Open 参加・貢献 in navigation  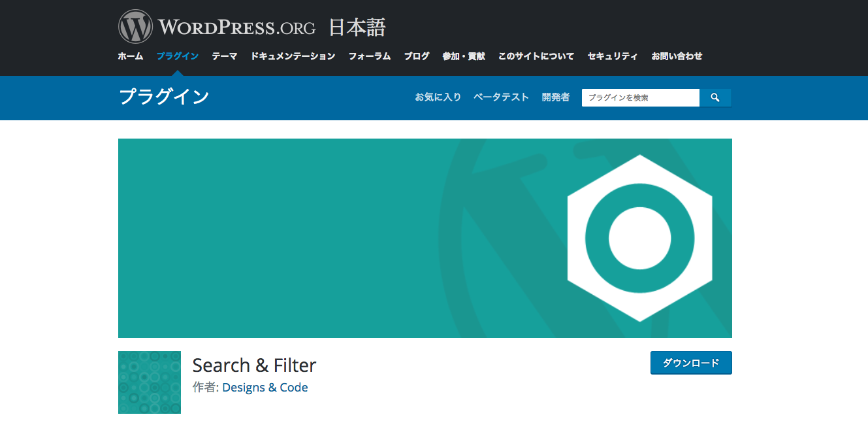click(464, 56)
